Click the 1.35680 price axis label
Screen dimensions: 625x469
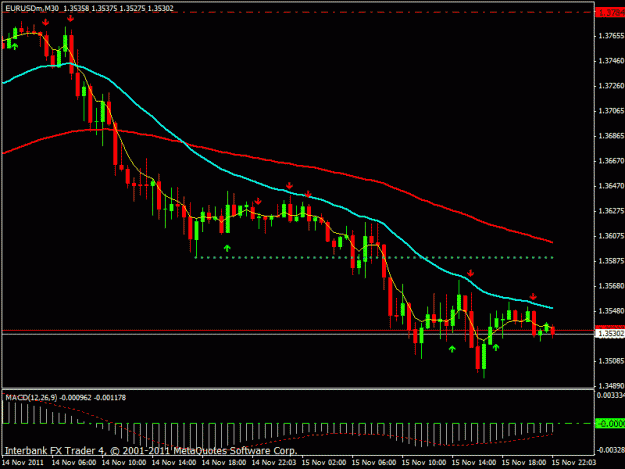pyautogui.click(x=611, y=286)
